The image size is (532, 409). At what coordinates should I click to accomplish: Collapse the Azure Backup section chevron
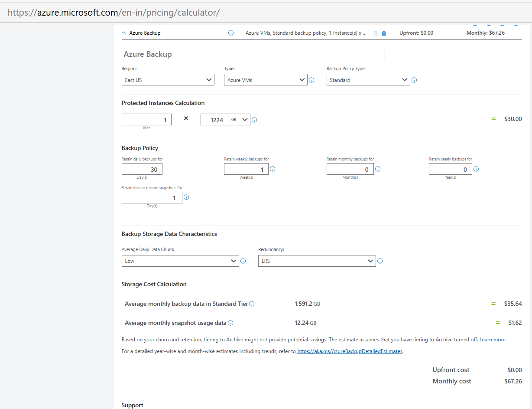(124, 33)
